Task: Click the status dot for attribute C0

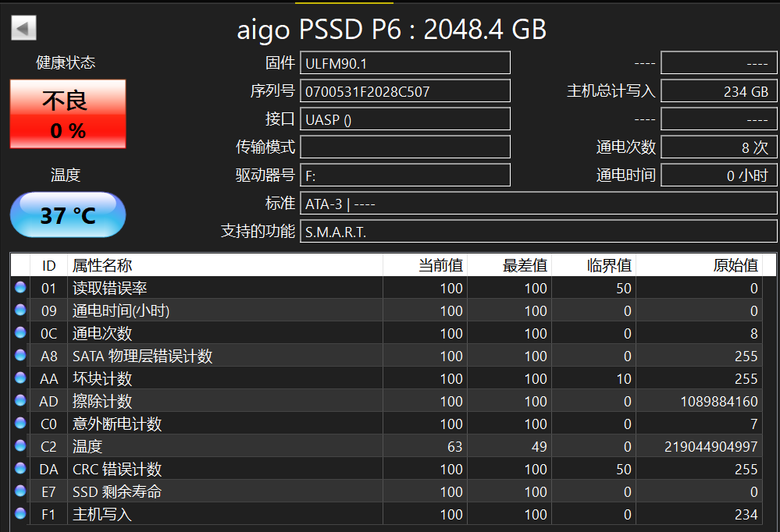Action: tap(20, 423)
